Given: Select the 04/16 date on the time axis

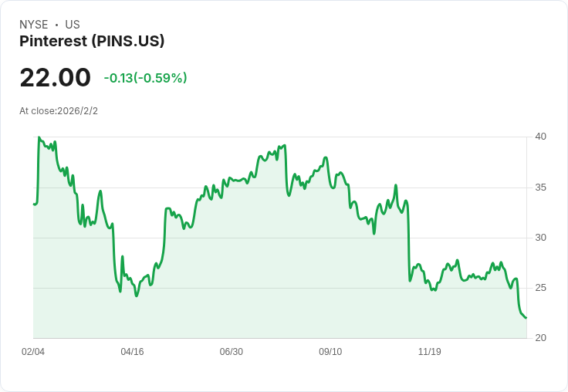Looking at the screenshot, I should coord(132,352).
